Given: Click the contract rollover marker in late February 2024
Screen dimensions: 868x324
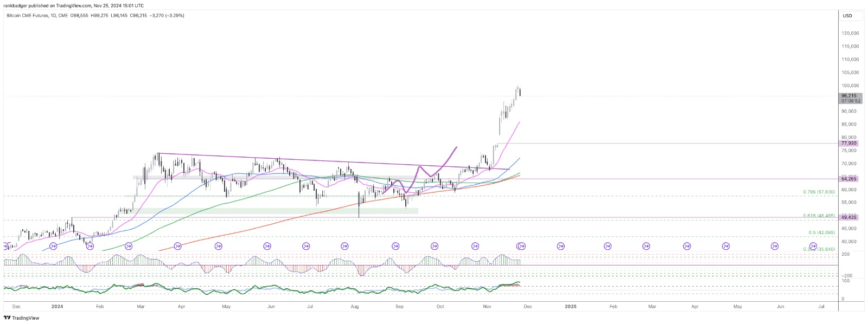Looking at the screenshot, I should coord(129,246).
